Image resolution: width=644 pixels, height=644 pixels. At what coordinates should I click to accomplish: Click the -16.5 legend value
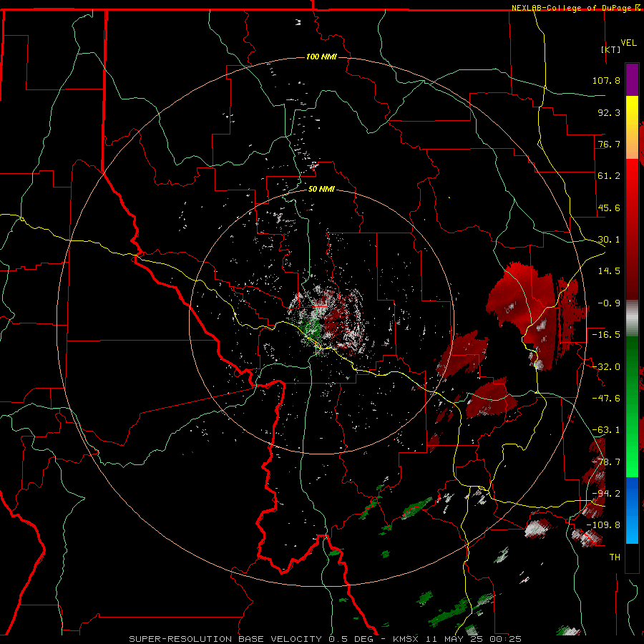click(x=606, y=335)
